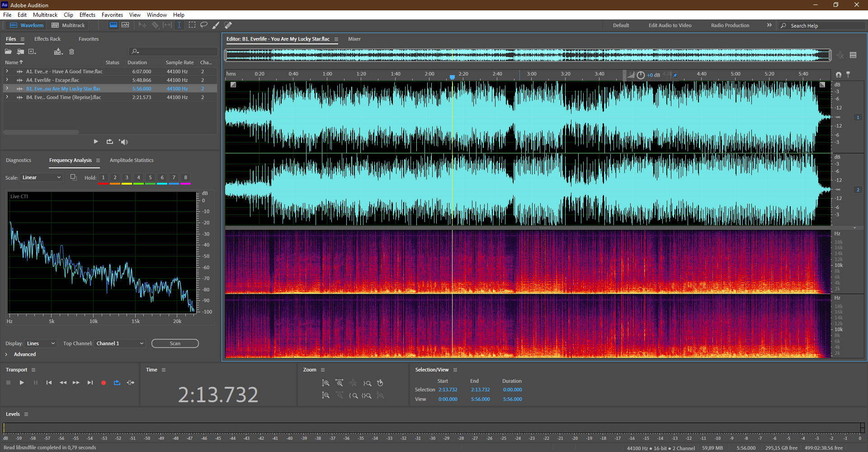Expand the Advanced section
868x452 pixels.
pyautogui.click(x=6, y=354)
